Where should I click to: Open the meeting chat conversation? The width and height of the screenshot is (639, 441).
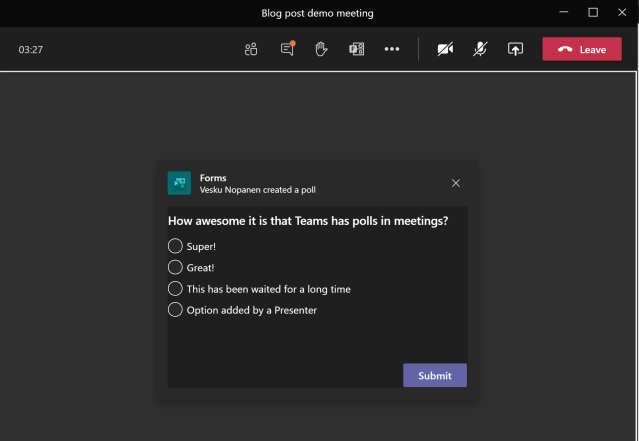[288, 49]
